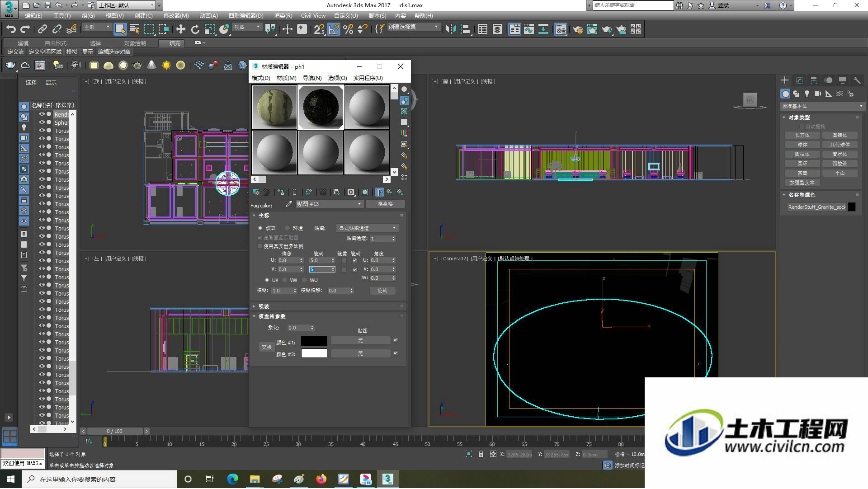The width and height of the screenshot is (868, 489).
Task: Open the 渲染(R) main menu
Action: tap(283, 15)
